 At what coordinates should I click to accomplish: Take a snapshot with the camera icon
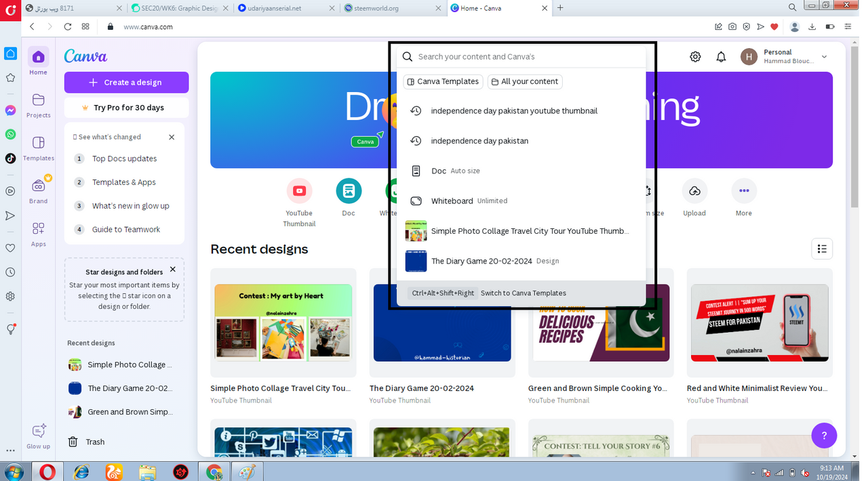(732, 26)
